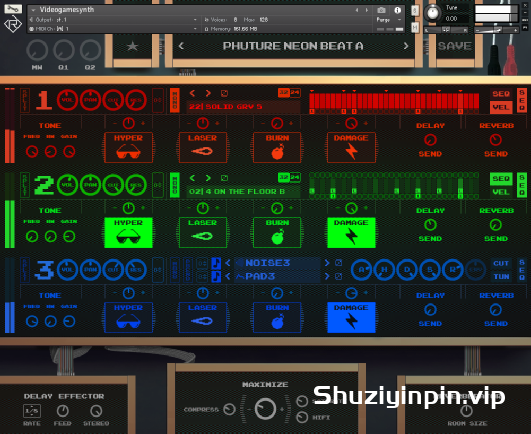
Task: Toggle the red LASER effect on layer 1
Action: tap(203, 147)
